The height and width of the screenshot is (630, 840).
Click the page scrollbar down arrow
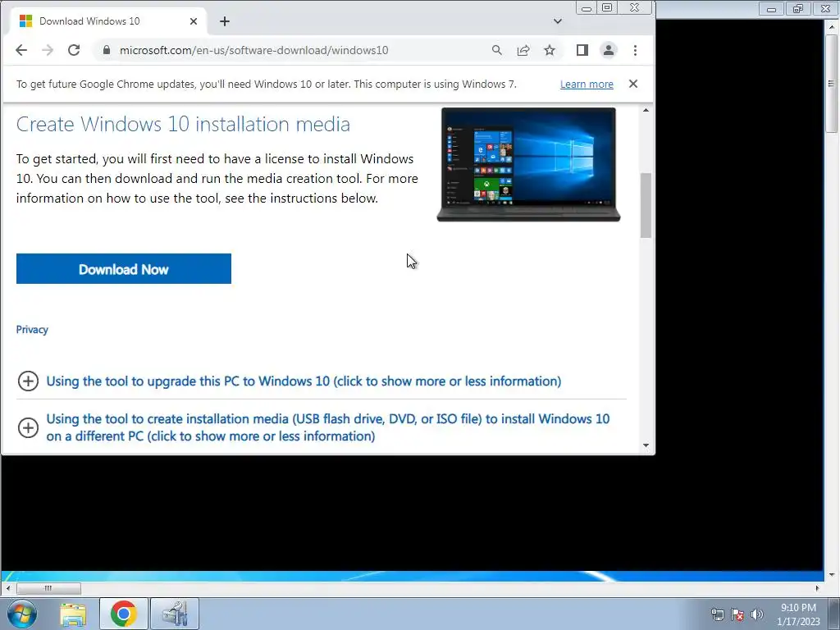coord(646,445)
